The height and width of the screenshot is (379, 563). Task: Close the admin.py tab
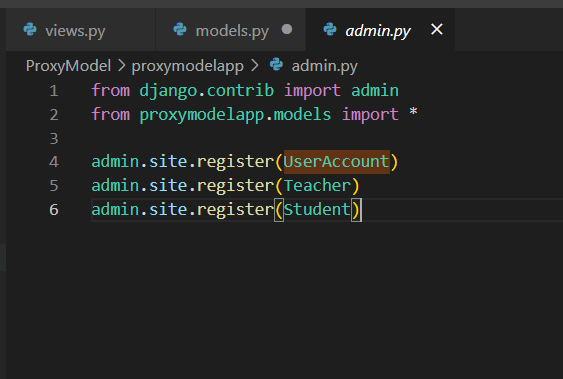(437, 29)
